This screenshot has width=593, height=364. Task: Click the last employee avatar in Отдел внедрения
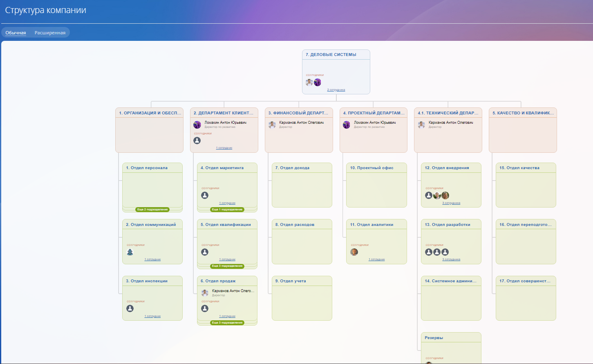445,195
